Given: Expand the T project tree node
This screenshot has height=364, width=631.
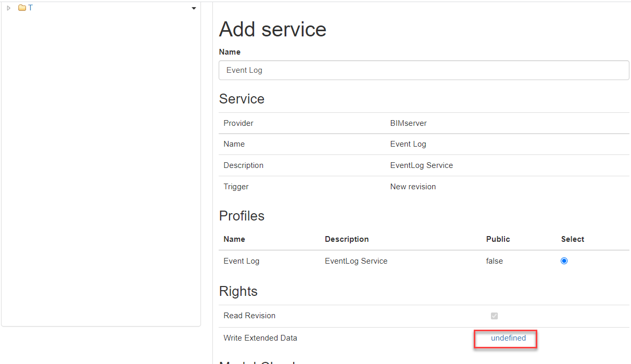Looking at the screenshot, I should coord(8,8).
